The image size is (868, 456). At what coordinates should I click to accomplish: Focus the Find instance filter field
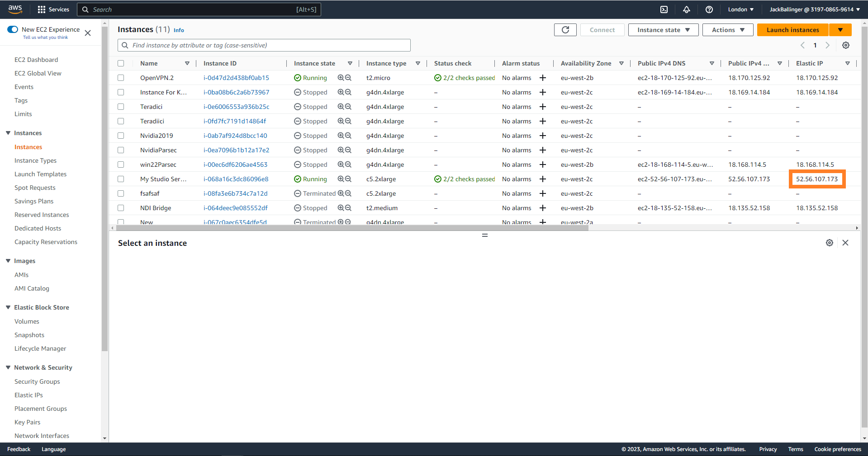264,45
